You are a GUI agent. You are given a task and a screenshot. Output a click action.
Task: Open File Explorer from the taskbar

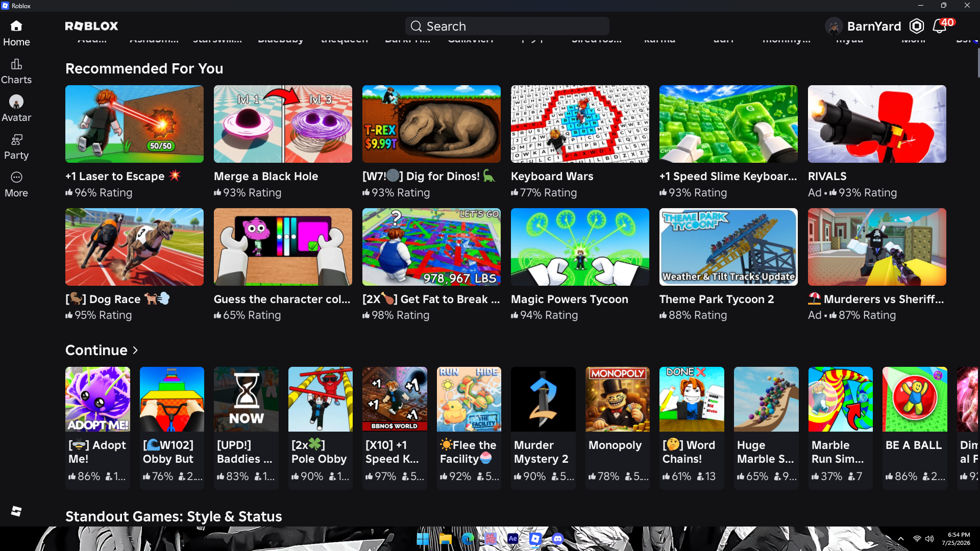pyautogui.click(x=446, y=539)
